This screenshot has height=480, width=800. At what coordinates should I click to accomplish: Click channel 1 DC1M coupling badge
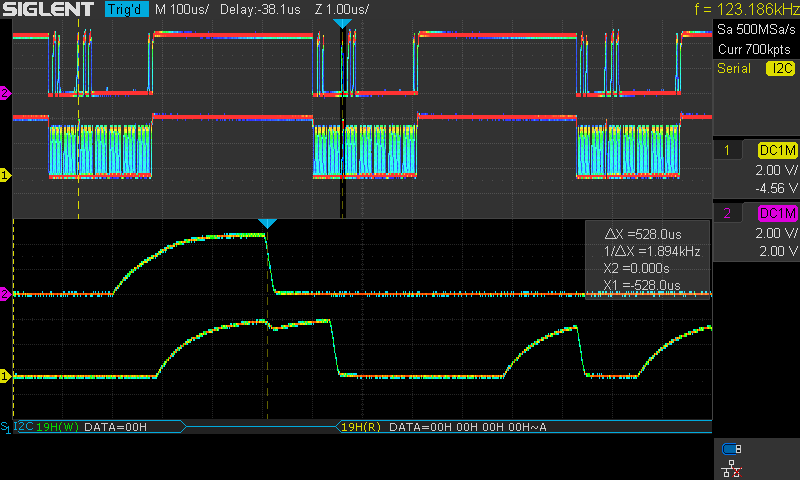777,150
